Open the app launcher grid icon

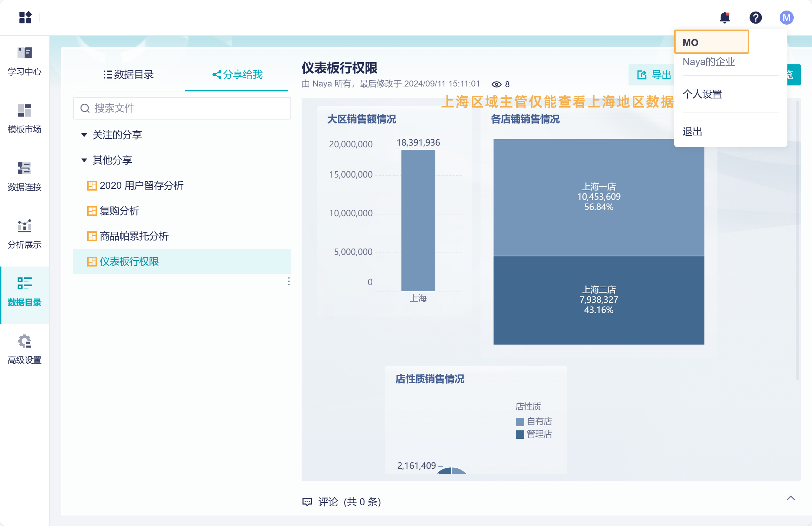[x=25, y=17]
